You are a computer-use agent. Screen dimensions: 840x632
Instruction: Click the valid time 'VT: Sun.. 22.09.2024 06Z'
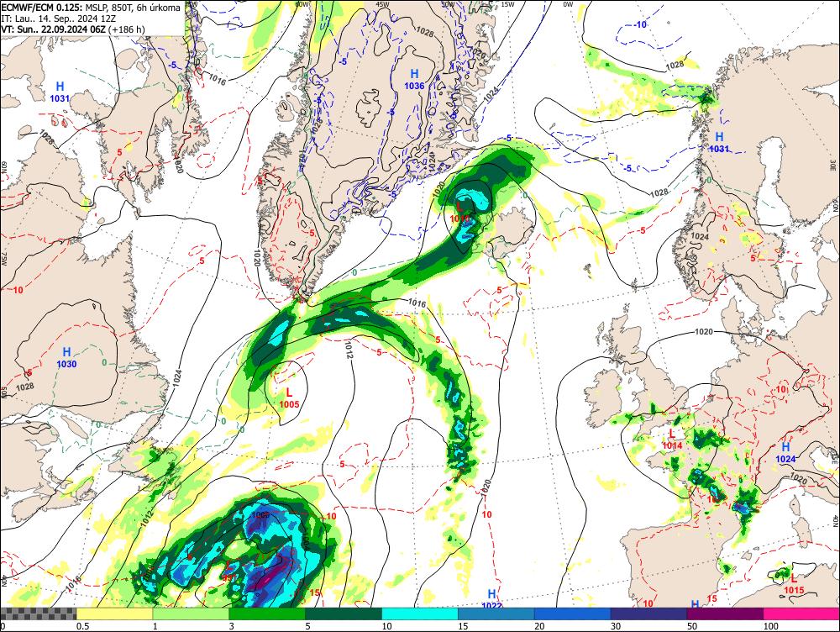tap(54, 29)
